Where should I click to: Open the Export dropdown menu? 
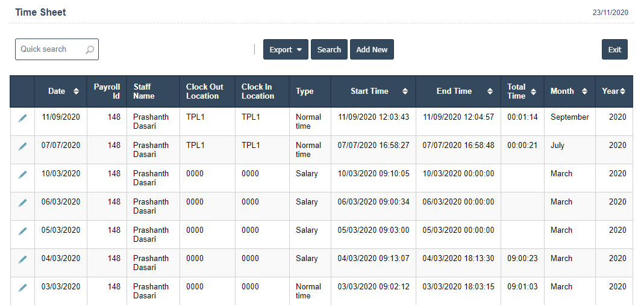286,50
